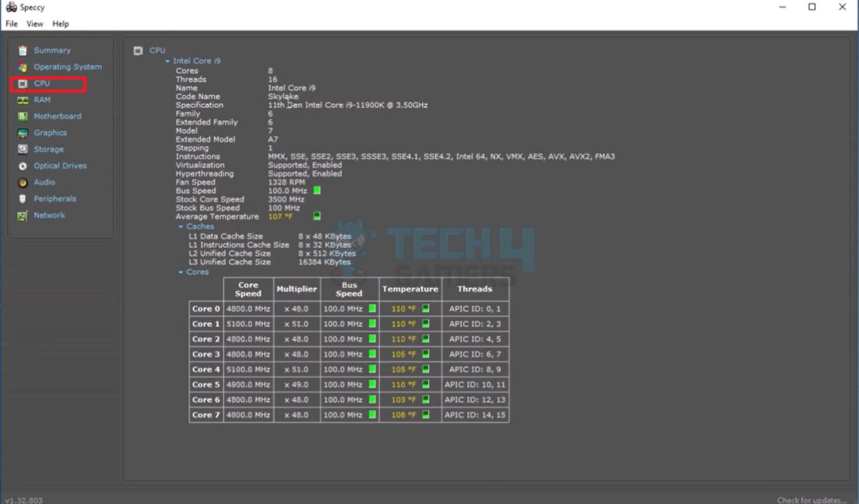The image size is (859, 504).
Task: Click the Operating System Windows flag icon
Action: pyautogui.click(x=23, y=67)
